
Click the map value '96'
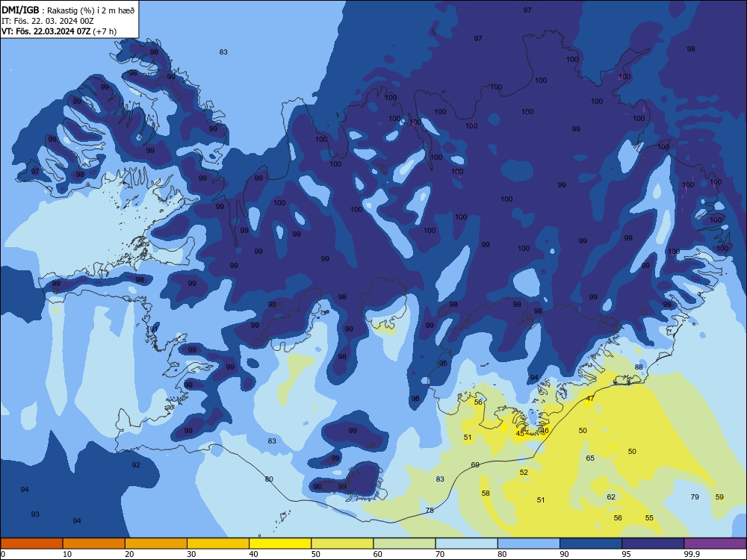pyautogui.click(x=415, y=399)
